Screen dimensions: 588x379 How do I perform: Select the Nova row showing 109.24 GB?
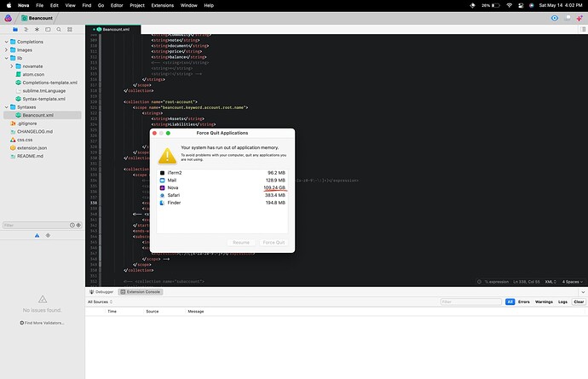click(x=222, y=188)
